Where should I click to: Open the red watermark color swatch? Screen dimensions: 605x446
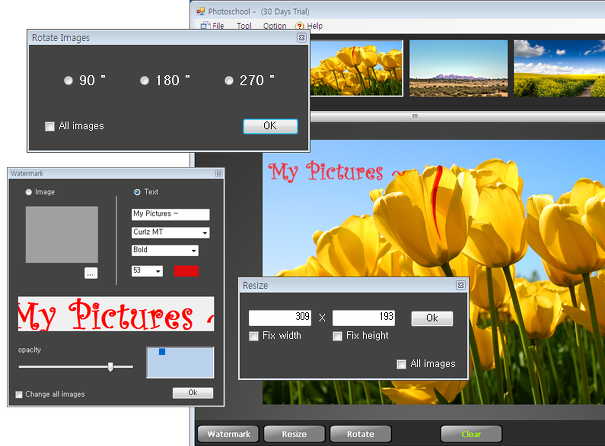pos(186,271)
